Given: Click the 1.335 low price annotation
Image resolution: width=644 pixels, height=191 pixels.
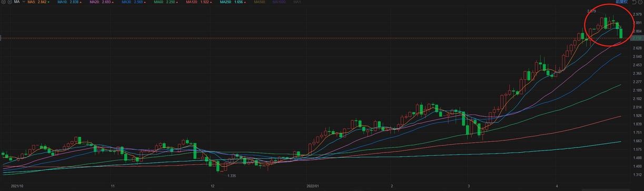Looking at the screenshot, I should coord(232,176).
